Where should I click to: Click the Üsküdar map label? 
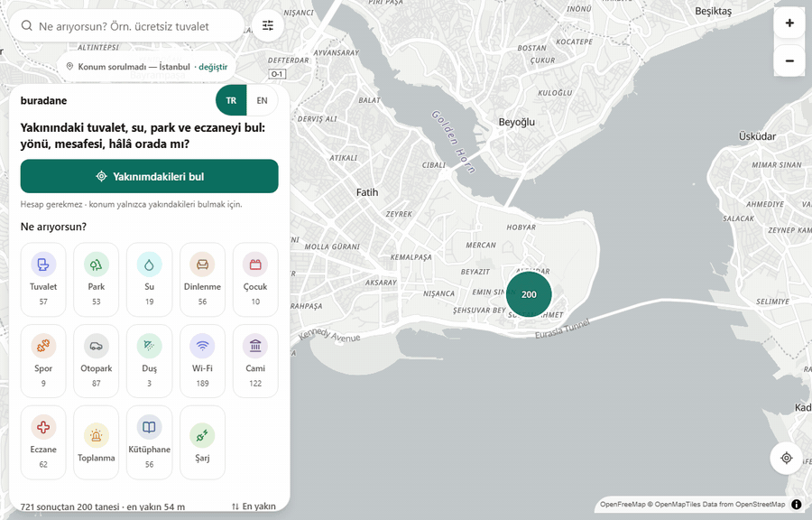click(x=757, y=136)
